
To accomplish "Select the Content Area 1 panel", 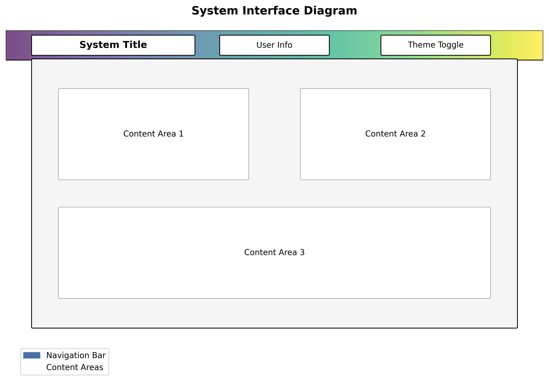I will click(x=153, y=134).
